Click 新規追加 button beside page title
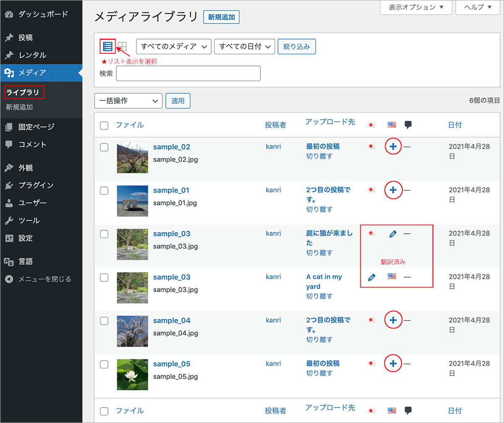This screenshot has width=504, height=423. click(x=221, y=17)
